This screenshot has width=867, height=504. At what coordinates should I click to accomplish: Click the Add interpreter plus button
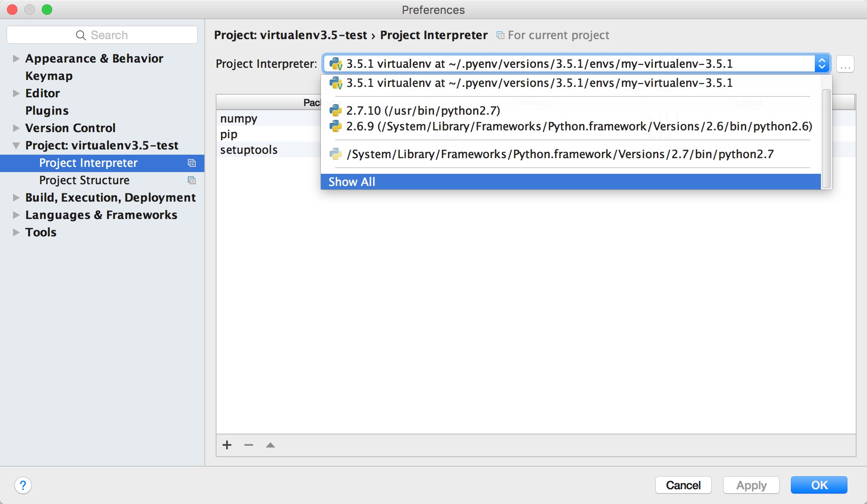(x=227, y=445)
